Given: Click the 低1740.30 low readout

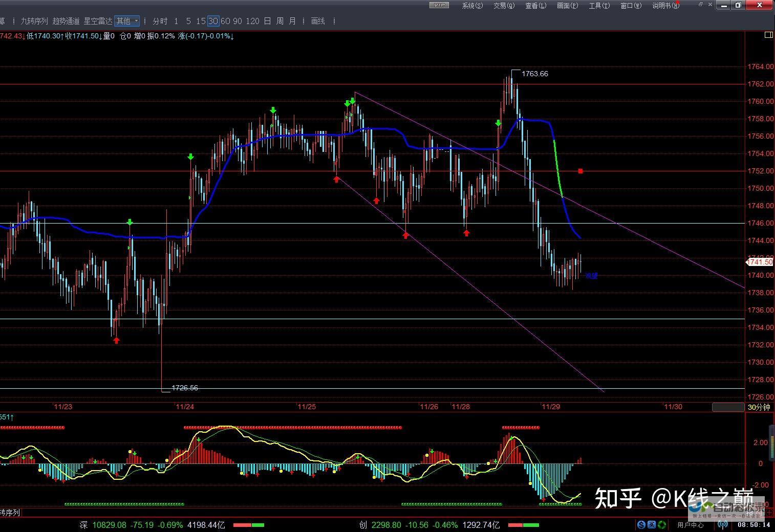Looking at the screenshot, I should (x=45, y=36).
